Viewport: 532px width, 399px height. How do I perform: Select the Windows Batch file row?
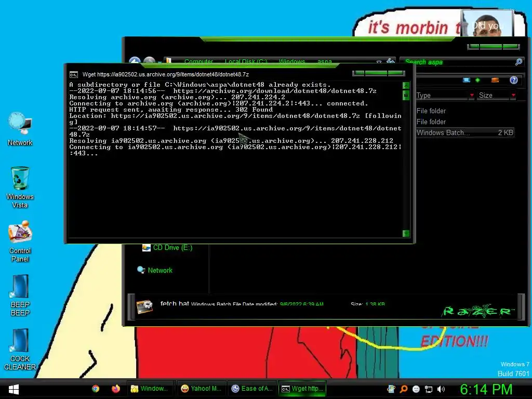tap(465, 132)
